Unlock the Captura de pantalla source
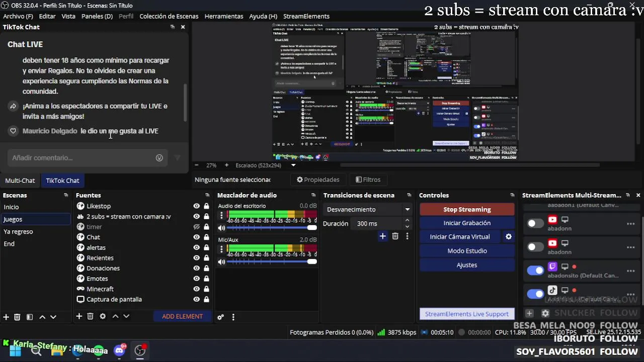 (206, 299)
